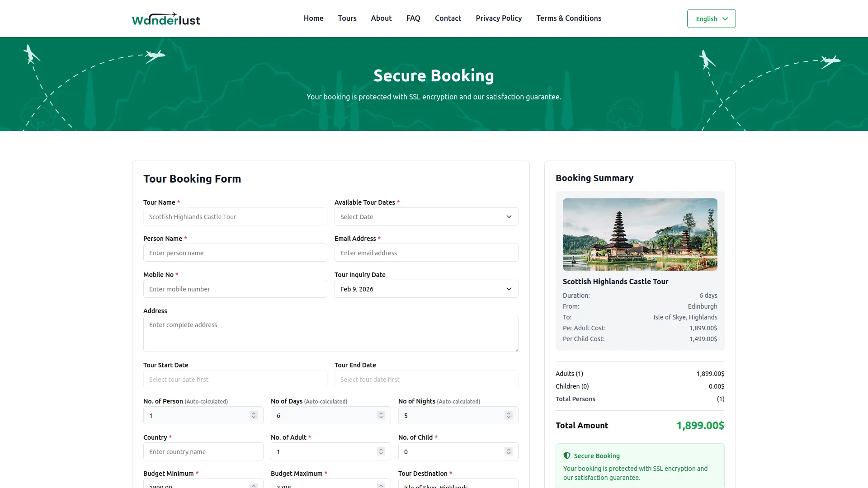Open the Privacy Policy link
Screen dimensions: 868x488
tap(499, 18)
